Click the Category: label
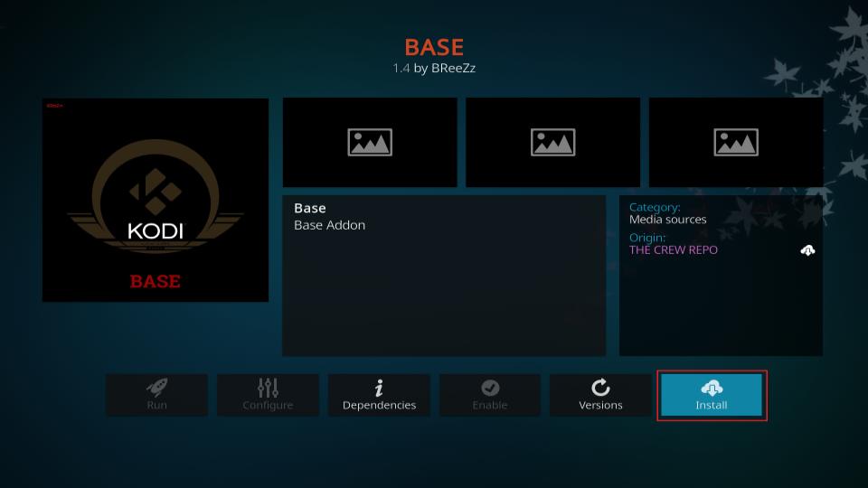Image resolution: width=868 pixels, height=488 pixels. click(655, 208)
